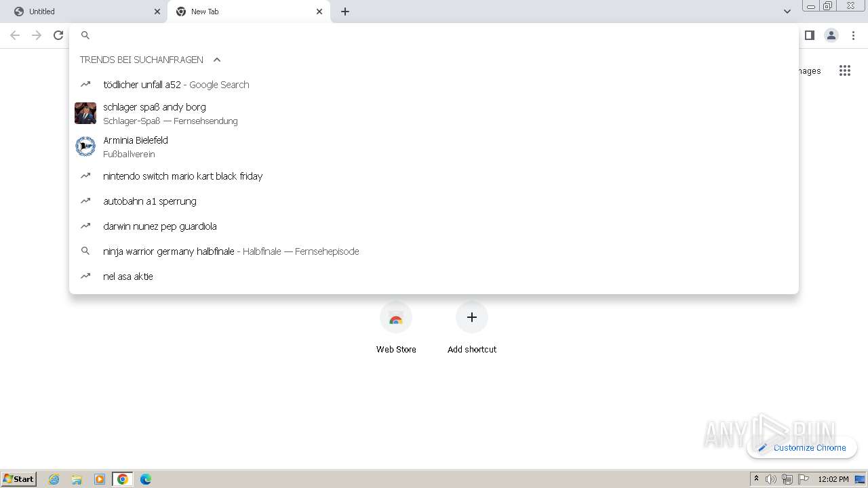Select the Arminia Bielefeld suggestion
The height and width of the screenshot is (488, 868).
click(x=434, y=146)
